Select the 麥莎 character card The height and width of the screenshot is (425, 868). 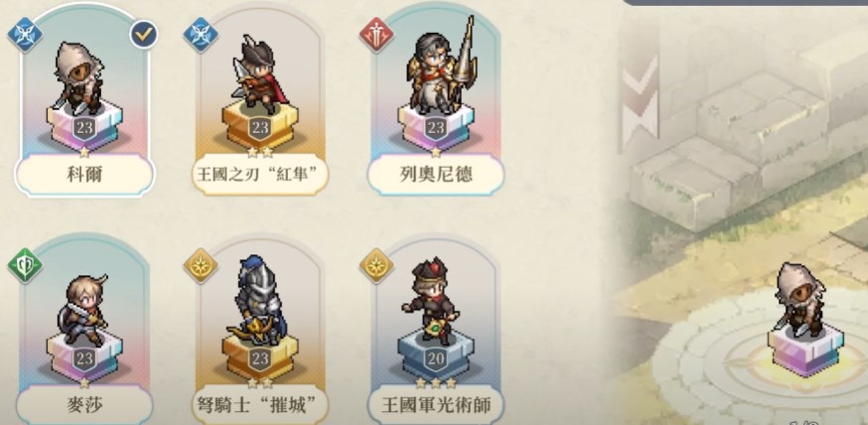(x=84, y=330)
